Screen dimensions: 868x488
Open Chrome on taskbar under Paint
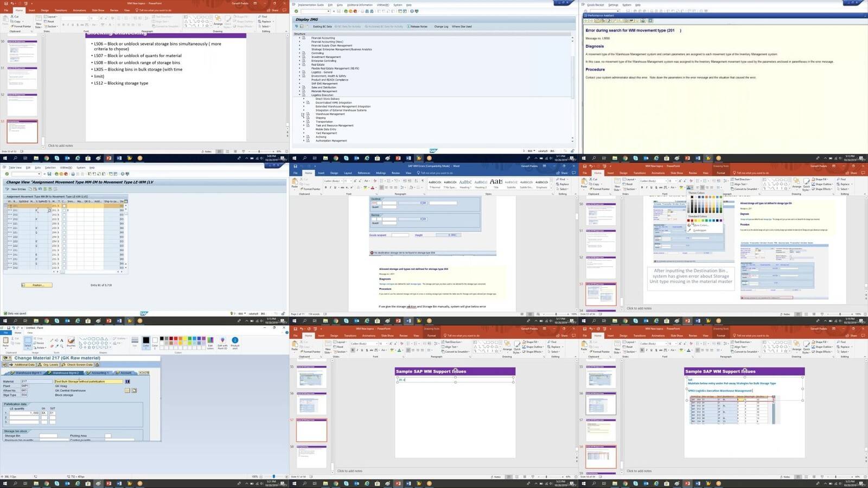[46, 483]
